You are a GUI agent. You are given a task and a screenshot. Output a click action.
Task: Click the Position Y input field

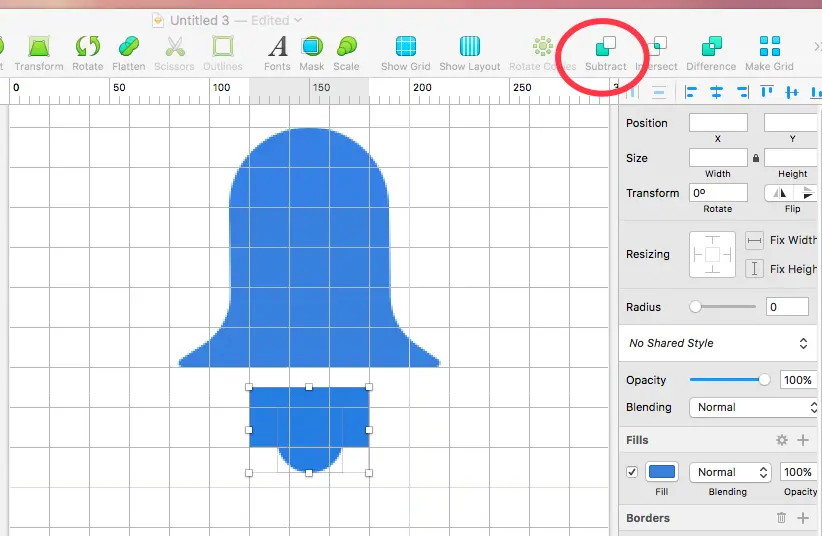(x=792, y=123)
